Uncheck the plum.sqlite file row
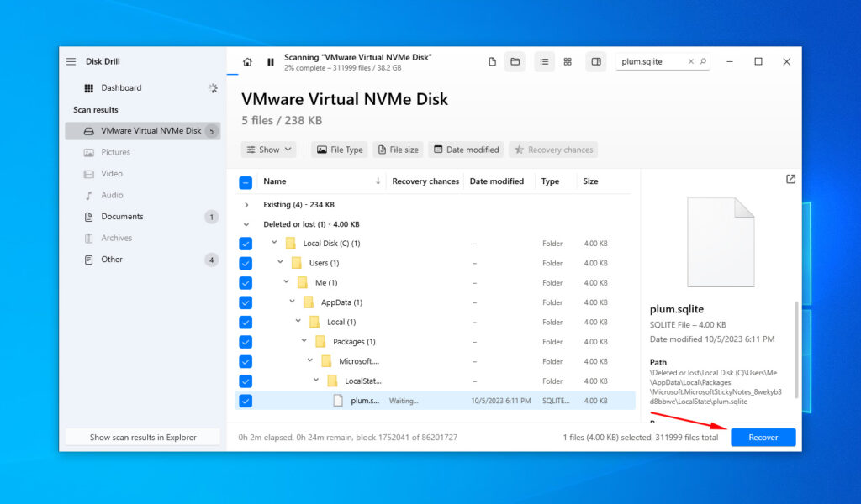Viewport: 861px width, 504px height. [x=245, y=401]
